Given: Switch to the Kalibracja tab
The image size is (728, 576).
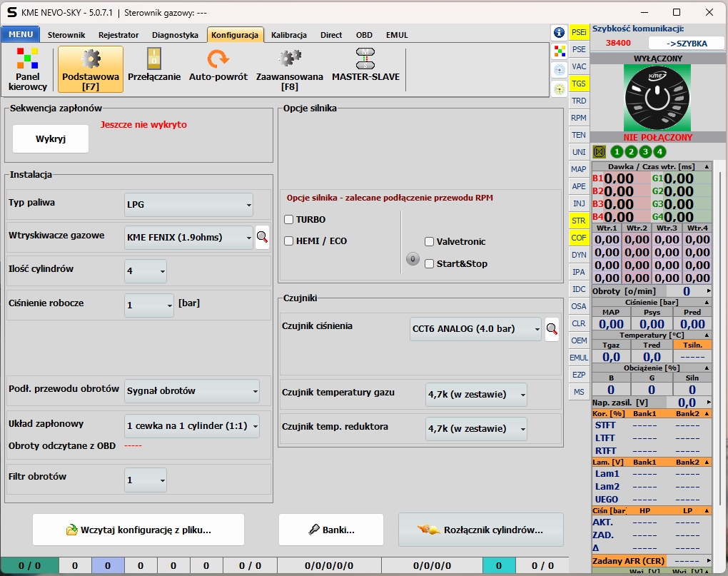Looking at the screenshot, I should (x=288, y=35).
